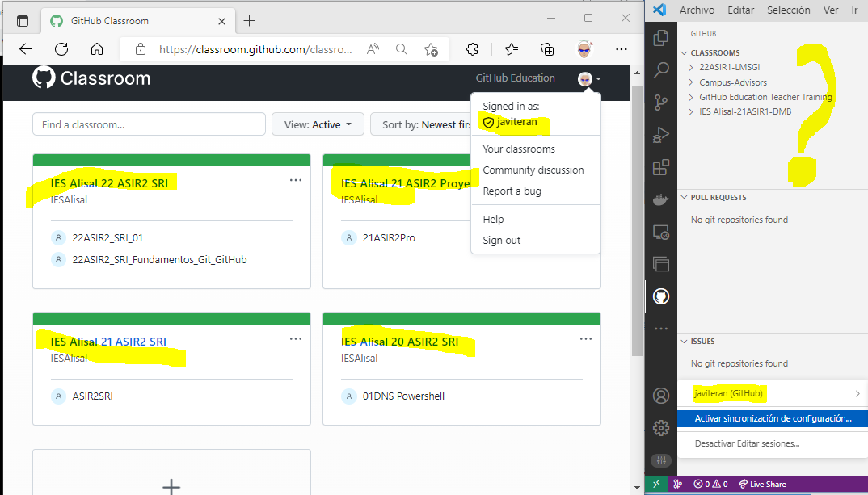This screenshot has width=868, height=495.
Task: Open the Explorer view in VS Code
Action: (x=661, y=37)
